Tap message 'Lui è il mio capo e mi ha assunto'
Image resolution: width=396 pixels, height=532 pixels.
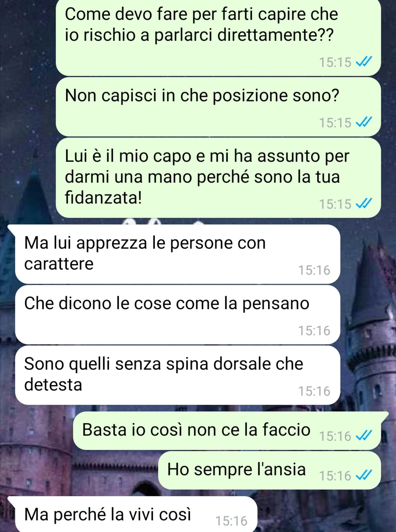[218, 178]
